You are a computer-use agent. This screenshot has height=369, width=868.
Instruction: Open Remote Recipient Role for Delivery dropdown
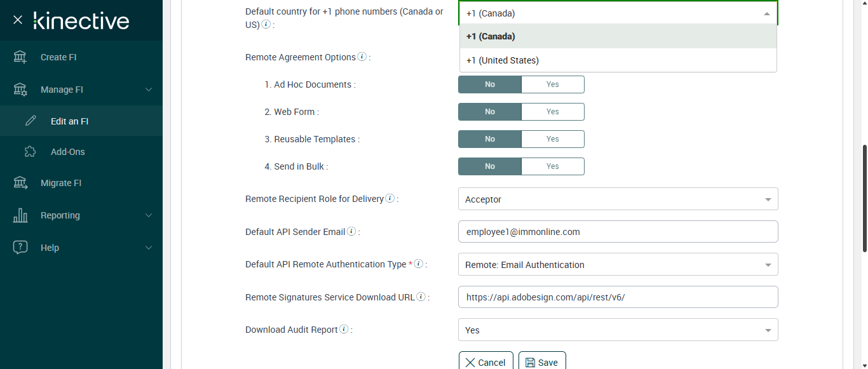click(x=618, y=199)
